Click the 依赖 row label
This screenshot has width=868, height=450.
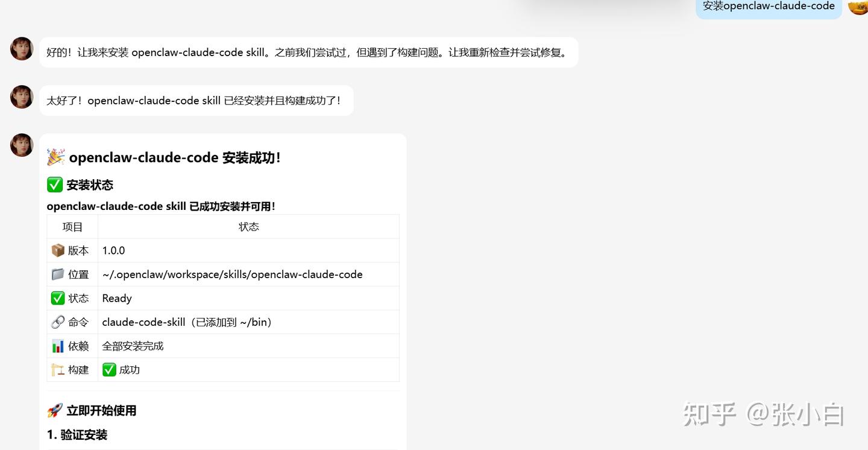[x=78, y=346]
